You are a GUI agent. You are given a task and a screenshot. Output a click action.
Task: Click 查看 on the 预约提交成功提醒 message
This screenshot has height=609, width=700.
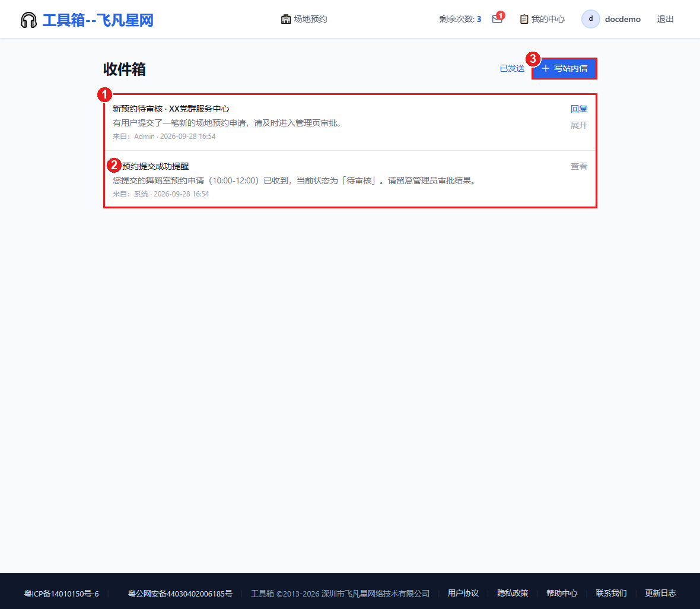coord(578,166)
